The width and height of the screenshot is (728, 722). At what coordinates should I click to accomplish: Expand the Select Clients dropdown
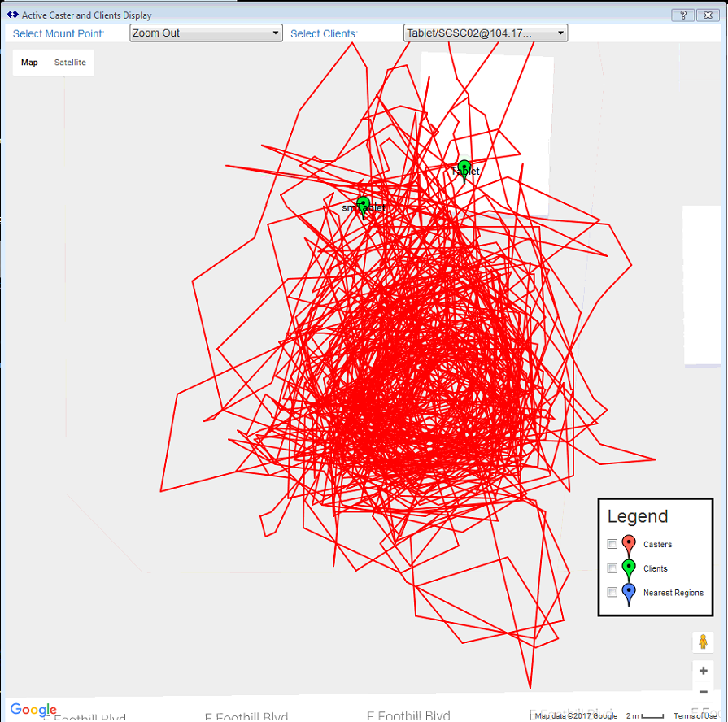pos(486,33)
